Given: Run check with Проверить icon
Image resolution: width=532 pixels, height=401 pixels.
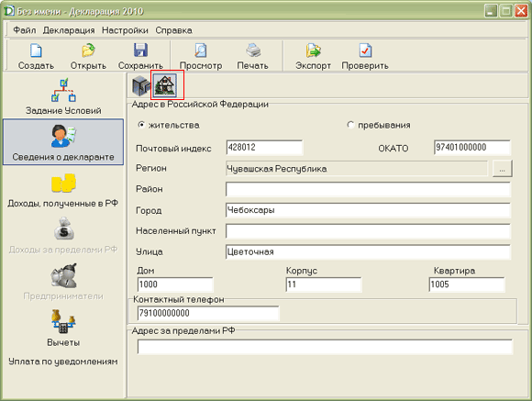Looking at the screenshot, I should (x=365, y=50).
